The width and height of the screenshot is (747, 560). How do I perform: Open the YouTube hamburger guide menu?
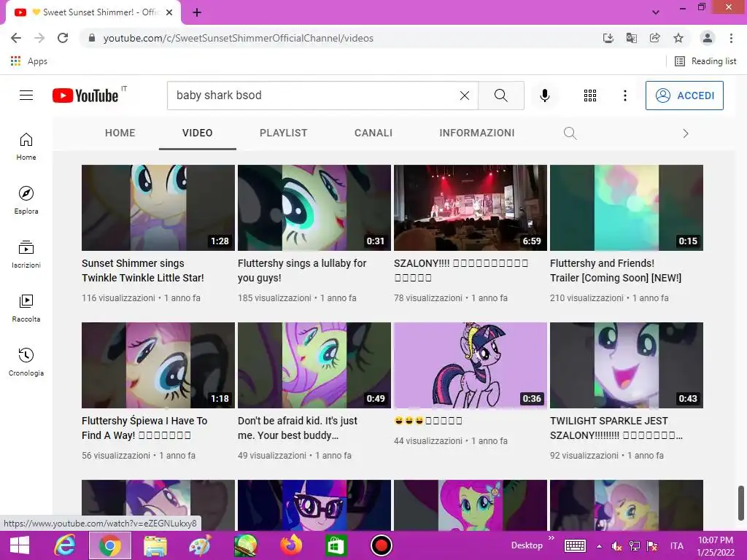tap(26, 96)
